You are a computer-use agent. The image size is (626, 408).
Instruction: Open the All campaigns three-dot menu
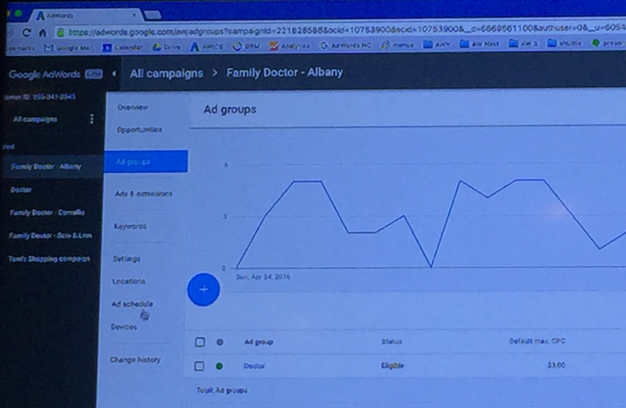click(x=92, y=119)
